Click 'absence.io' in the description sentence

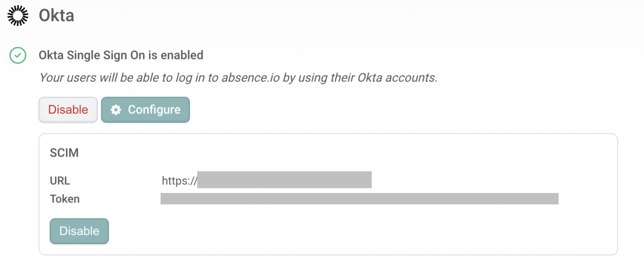[x=251, y=78]
